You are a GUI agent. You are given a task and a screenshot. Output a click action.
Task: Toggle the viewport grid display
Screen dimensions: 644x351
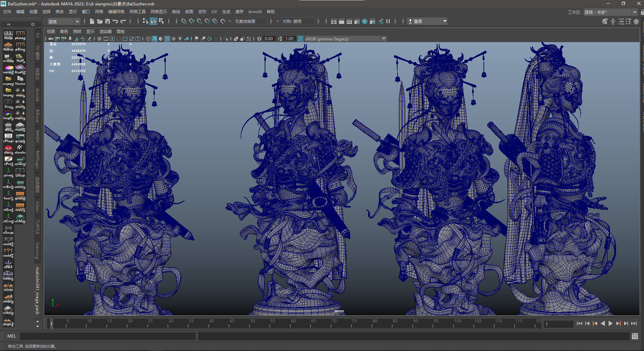[99, 39]
